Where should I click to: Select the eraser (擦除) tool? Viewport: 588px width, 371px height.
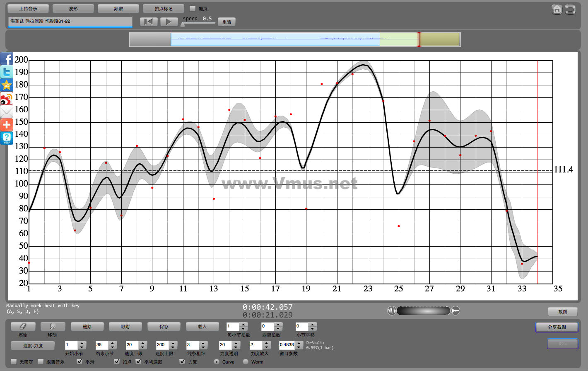23,327
